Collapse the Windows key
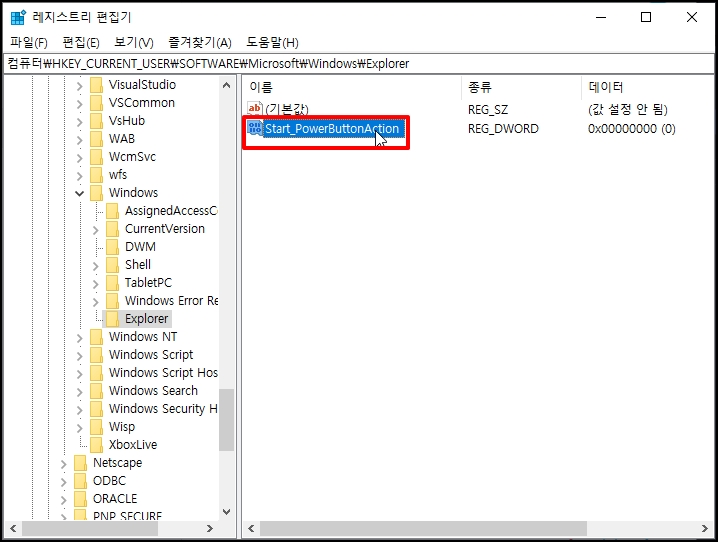718x542 pixels. [x=79, y=193]
